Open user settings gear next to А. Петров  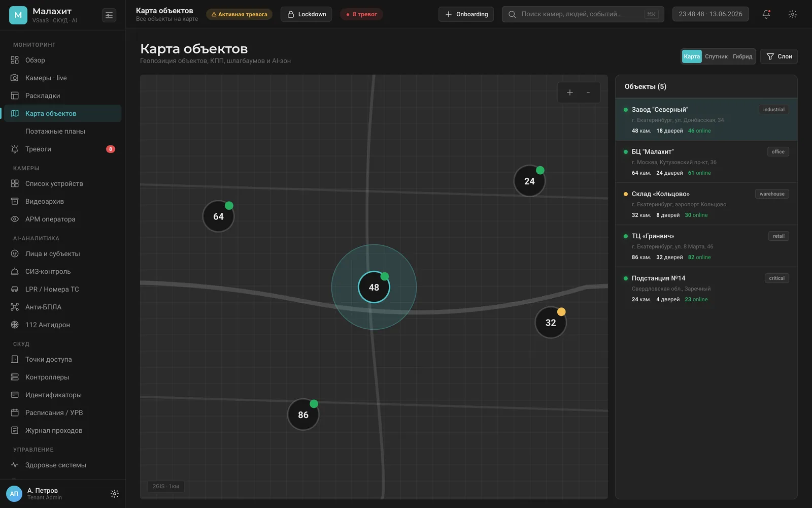tap(115, 494)
